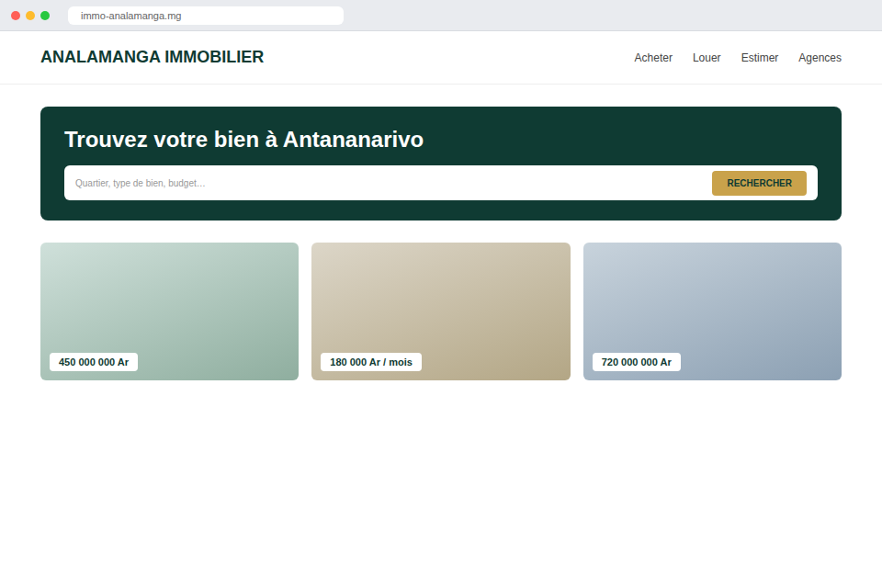Click the Trouvez votre bien à Antananarivo heading

click(243, 139)
